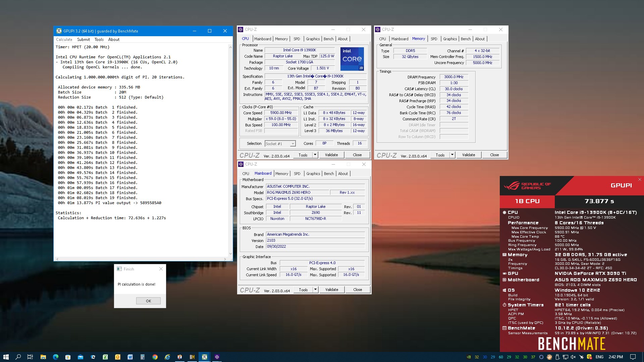Switch to GPUPI pi taskbar icon
This screenshot has width=644, height=362.
pyautogui.click(x=204, y=357)
